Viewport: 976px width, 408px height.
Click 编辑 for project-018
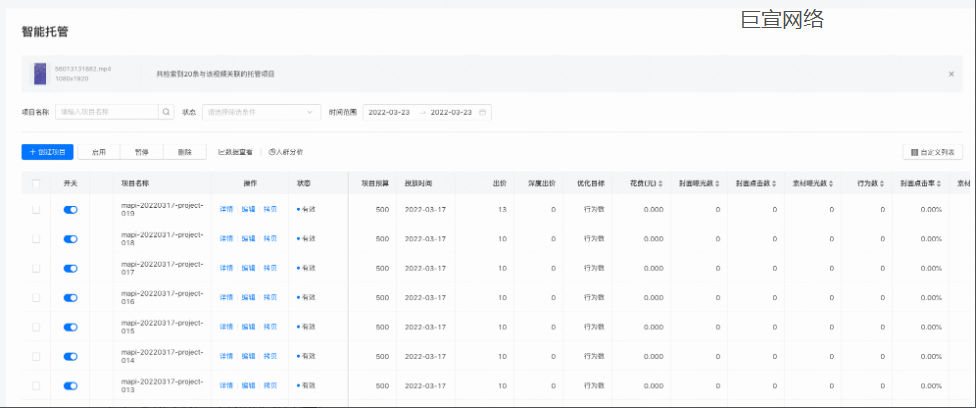(248, 239)
